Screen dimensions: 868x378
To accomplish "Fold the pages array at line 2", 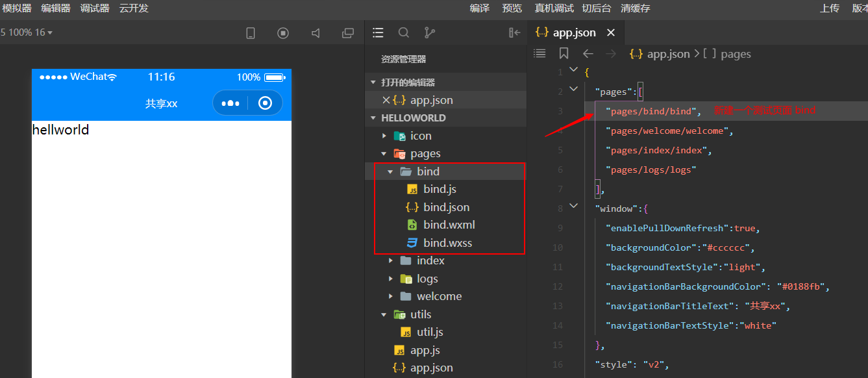I will pos(573,89).
